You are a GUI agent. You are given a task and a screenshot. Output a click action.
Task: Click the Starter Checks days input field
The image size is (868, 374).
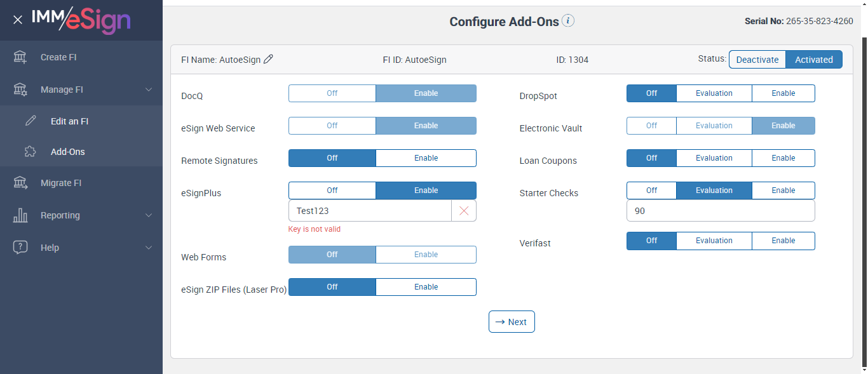click(x=720, y=211)
